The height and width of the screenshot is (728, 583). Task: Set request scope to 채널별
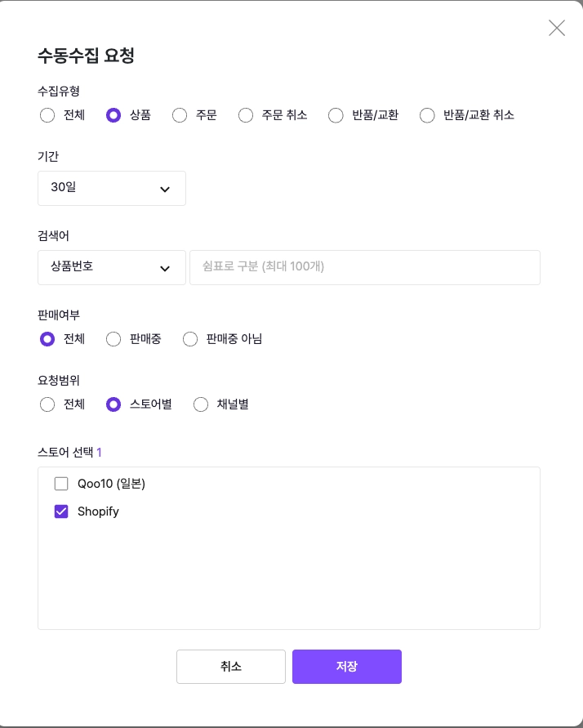[201, 404]
